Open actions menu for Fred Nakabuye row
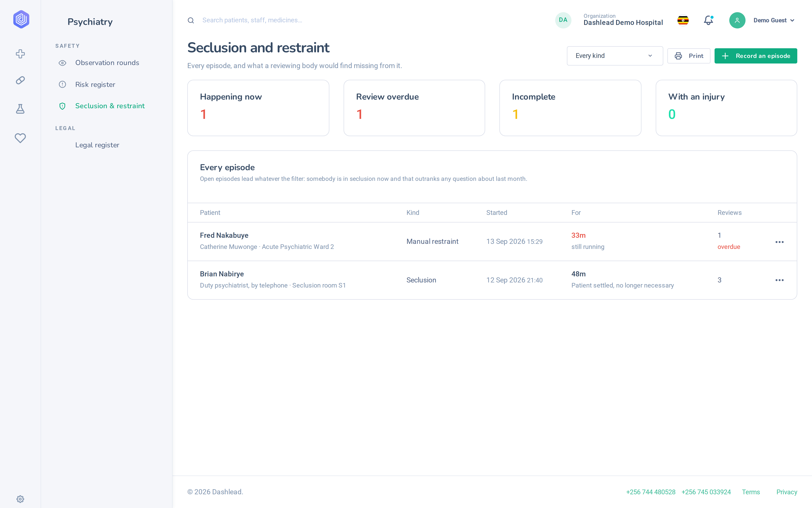This screenshot has height=508, width=812. [x=780, y=242]
